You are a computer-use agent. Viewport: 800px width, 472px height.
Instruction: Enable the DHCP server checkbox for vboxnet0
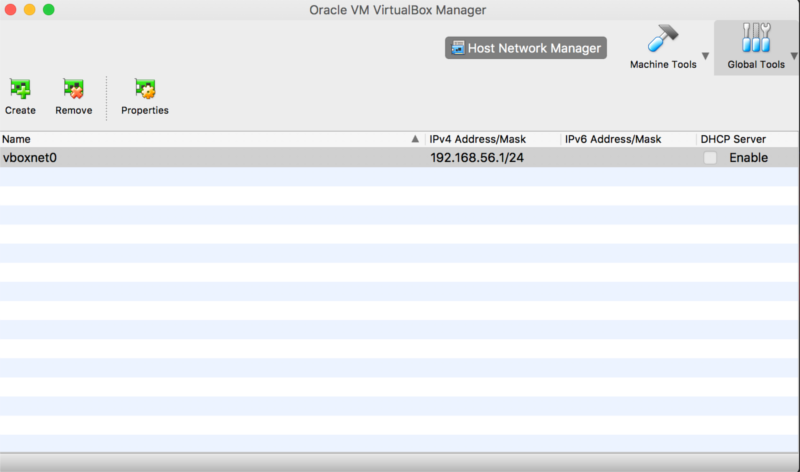(710, 158)
